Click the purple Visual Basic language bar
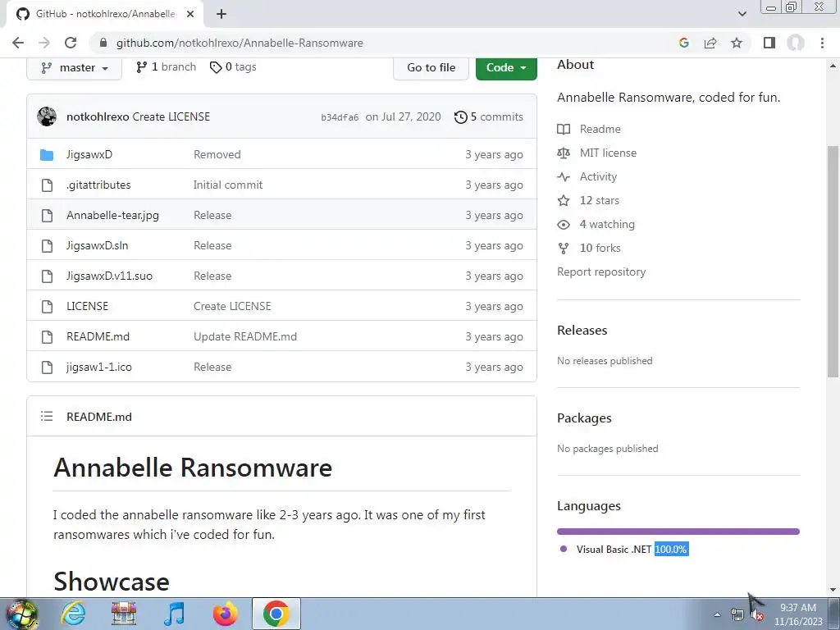The image size is (840, 630). click(678, 532)
